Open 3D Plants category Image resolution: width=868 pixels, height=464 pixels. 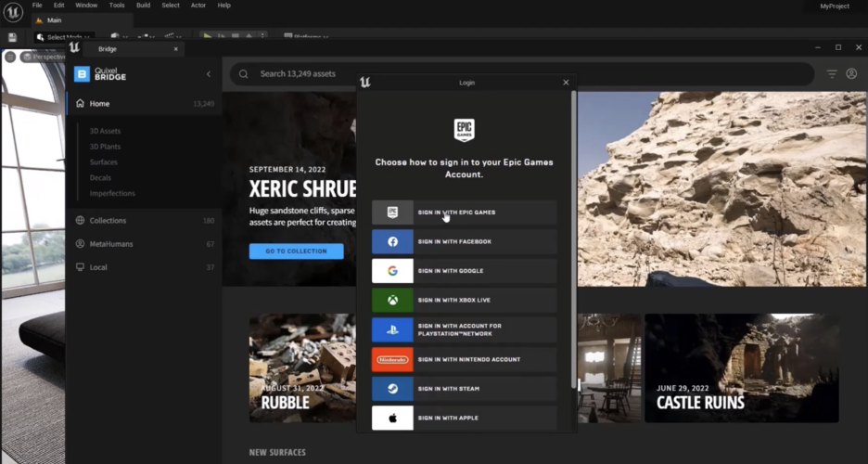105,147
